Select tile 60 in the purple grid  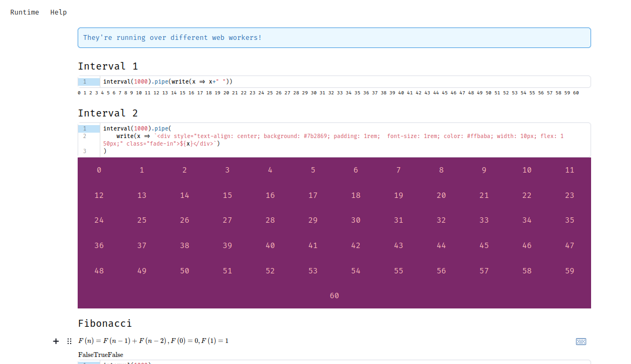click(x=334, y=296)
